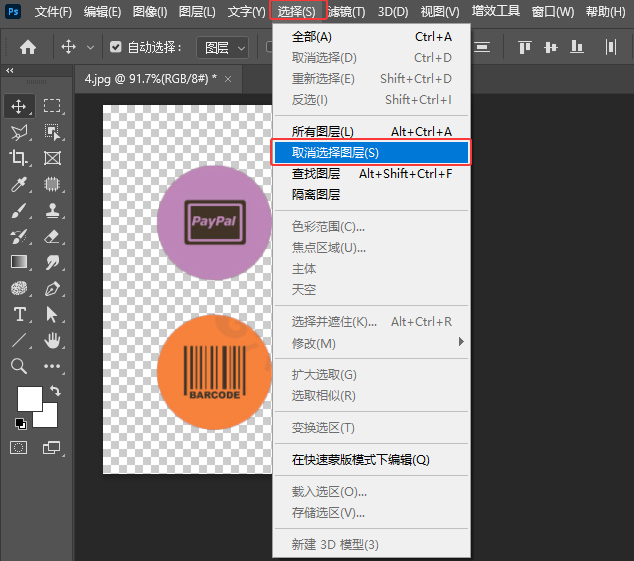Select the Clone Stamp tool

[52, 210]
